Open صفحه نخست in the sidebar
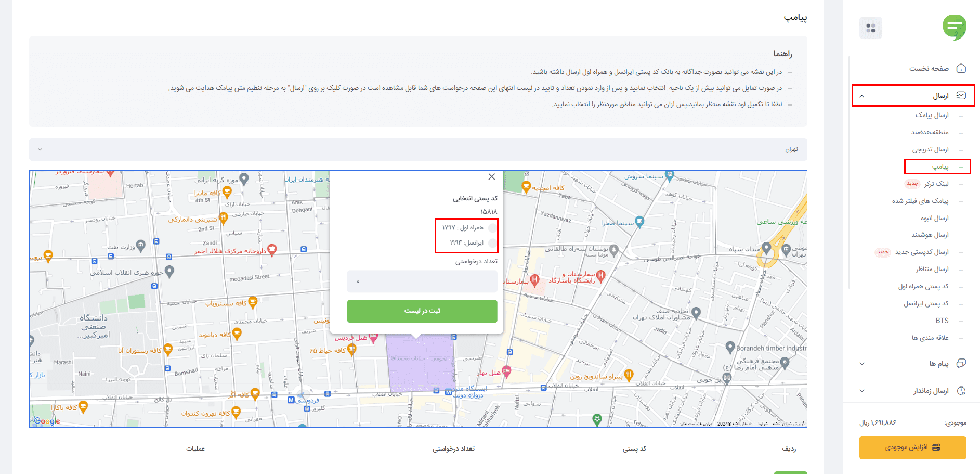The width and height of the screenshot is (980, 474). [929, 68]
